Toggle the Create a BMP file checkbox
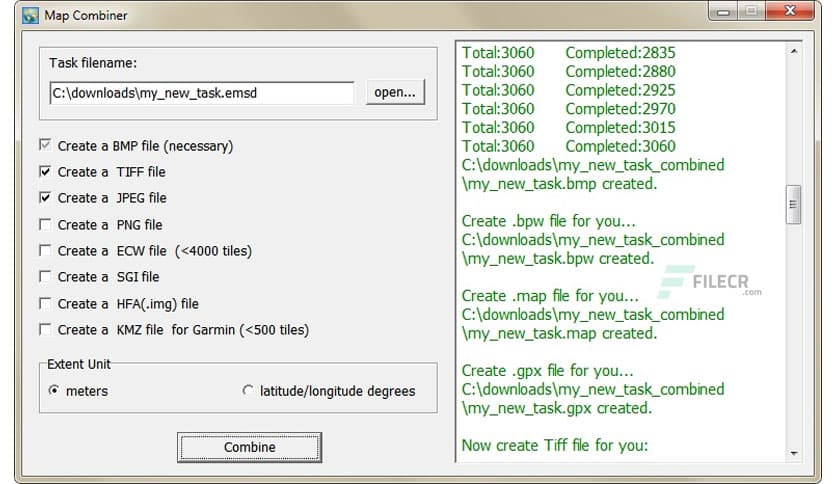The image size is (836, 484). pyautogui.click(x=45, y=145)
